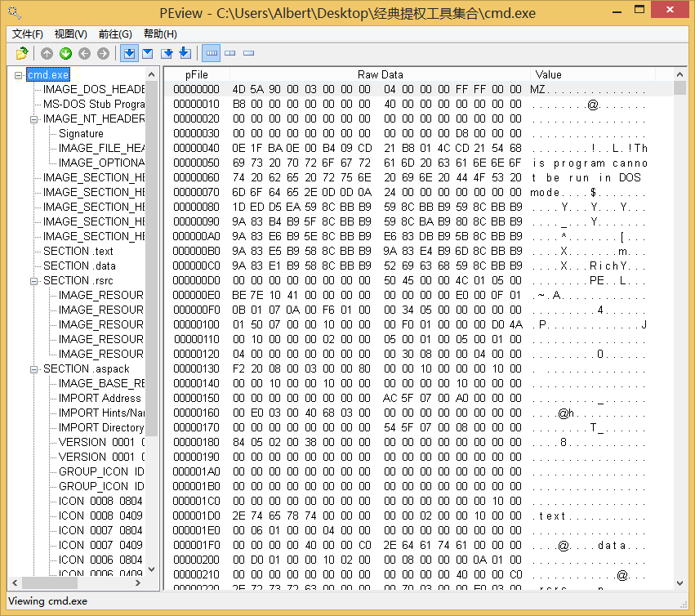Click the second blue arrow view icon
695x616 pixels.
[148, 53]
